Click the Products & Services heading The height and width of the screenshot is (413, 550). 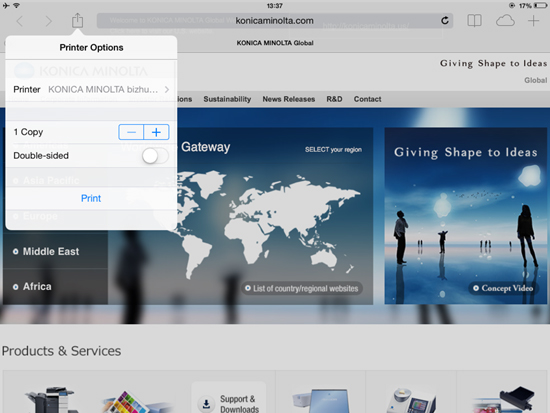tap(61, 351)
